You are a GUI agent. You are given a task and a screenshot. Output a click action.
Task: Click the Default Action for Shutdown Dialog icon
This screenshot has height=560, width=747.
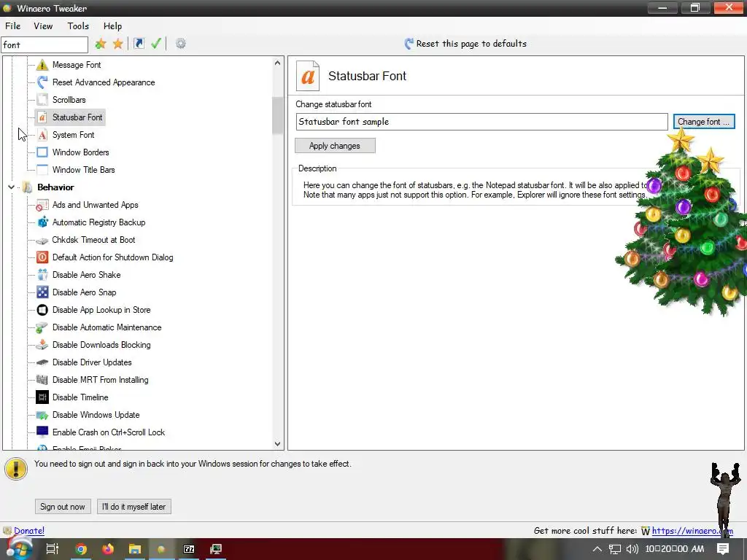click(x=42, y=257)
